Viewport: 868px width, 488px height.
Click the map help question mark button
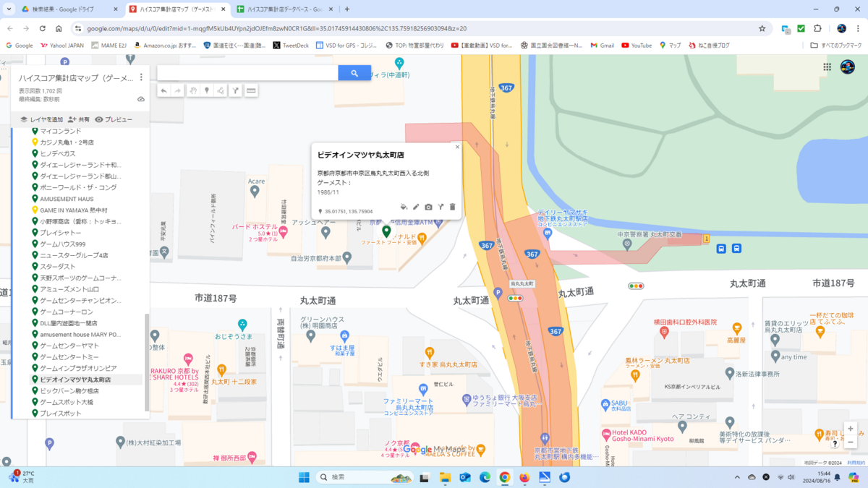click(x=835, y=444)
